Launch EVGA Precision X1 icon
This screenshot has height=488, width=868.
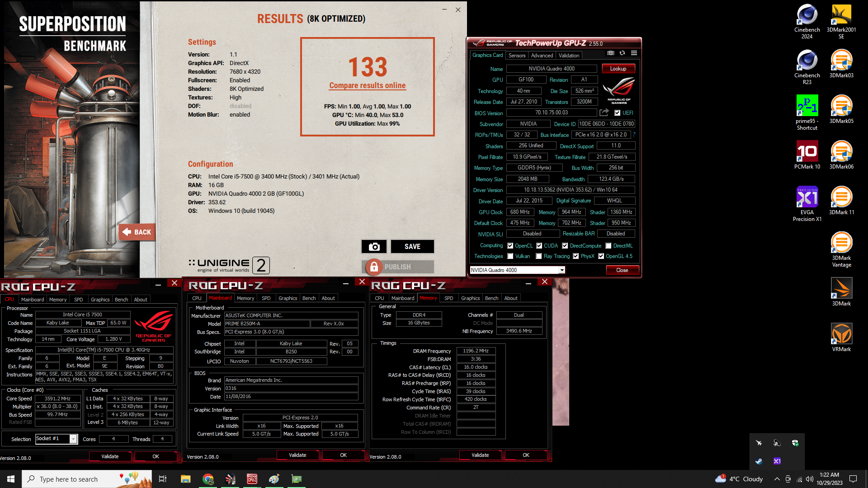coord(807,204)
